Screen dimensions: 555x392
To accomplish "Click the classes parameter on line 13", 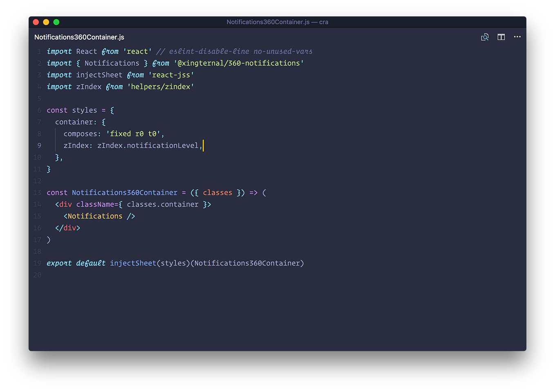I will [217, 192].
